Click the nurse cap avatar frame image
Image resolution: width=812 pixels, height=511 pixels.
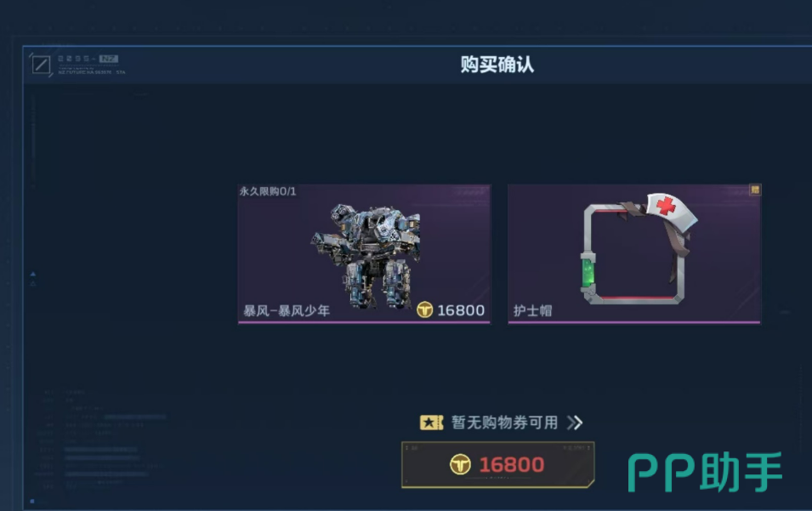[x=639, y=249]
